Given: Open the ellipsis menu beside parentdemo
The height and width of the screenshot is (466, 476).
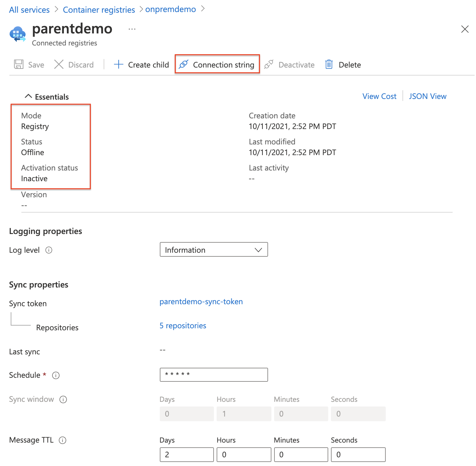Looking at the screenshot, I should click(132, 29).
